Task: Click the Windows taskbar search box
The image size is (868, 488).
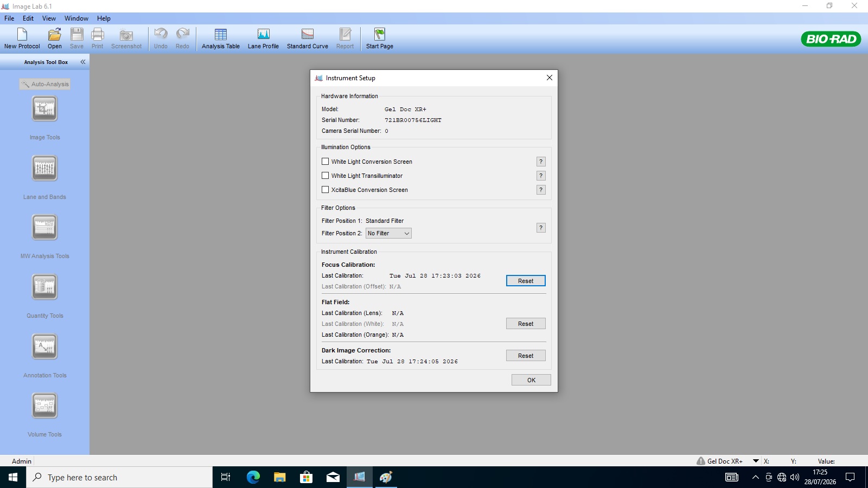Action: [x=119, y=477]
